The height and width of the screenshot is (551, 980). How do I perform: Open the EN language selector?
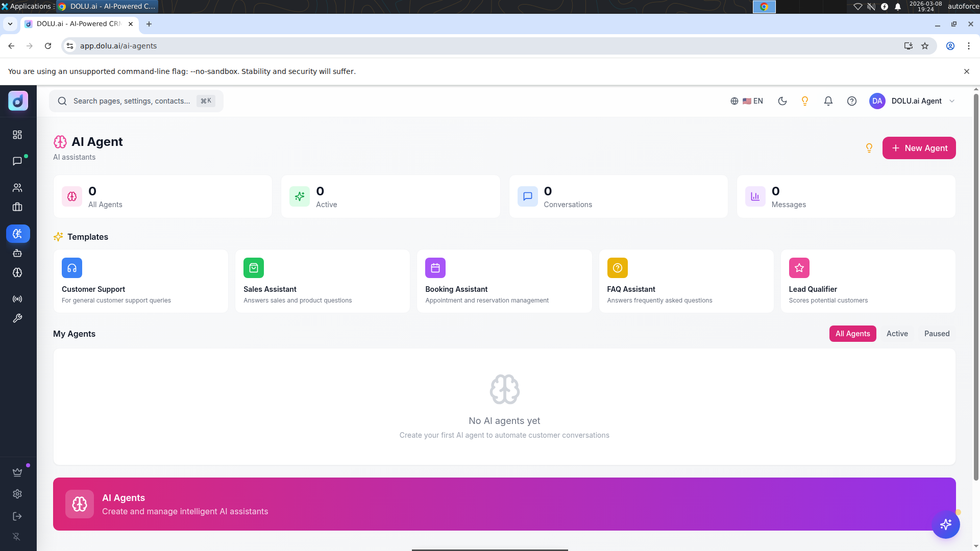point(747,101)
